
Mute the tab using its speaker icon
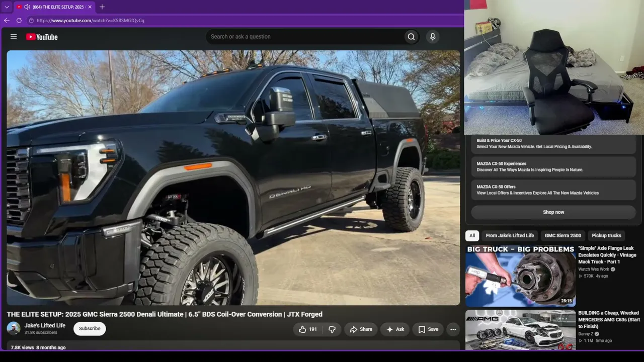[x=27, y=7]
